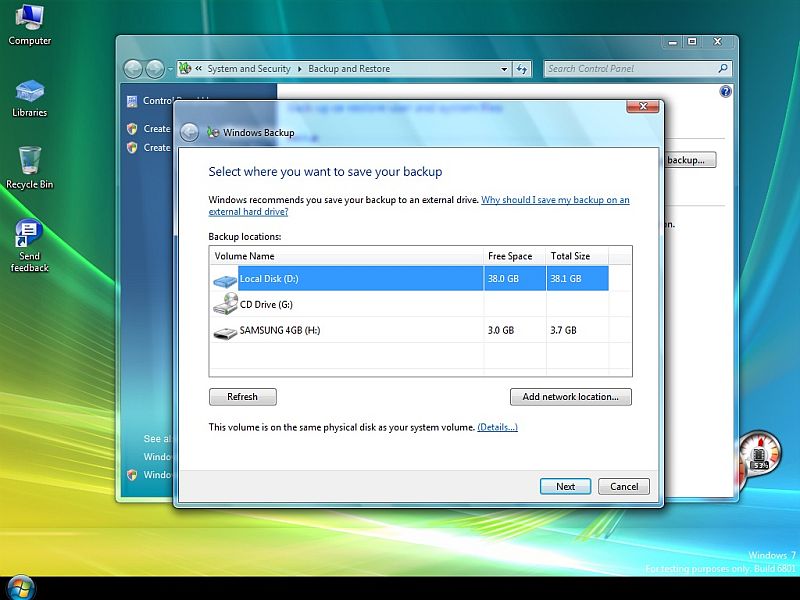Click the 3.7 GB total size cell

tap(577, 330)
